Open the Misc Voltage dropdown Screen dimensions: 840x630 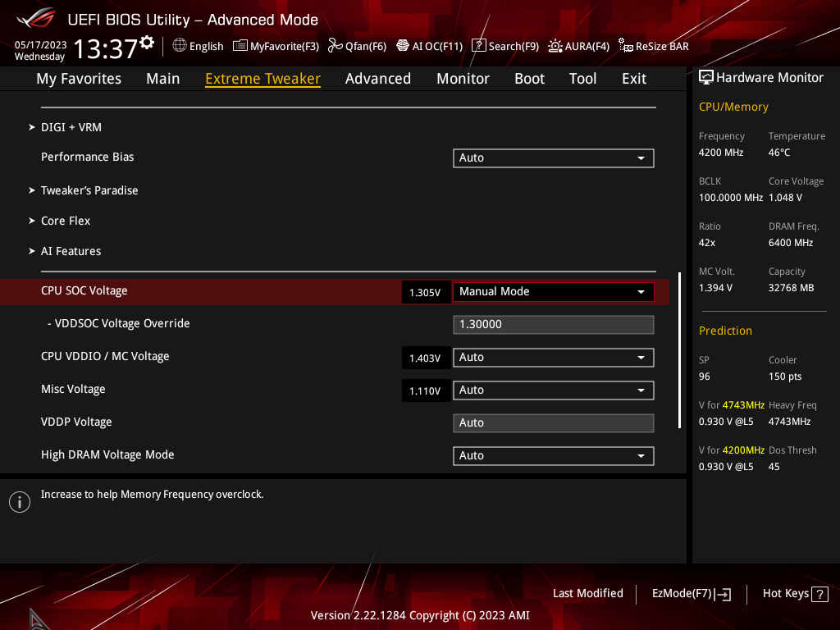554,390
